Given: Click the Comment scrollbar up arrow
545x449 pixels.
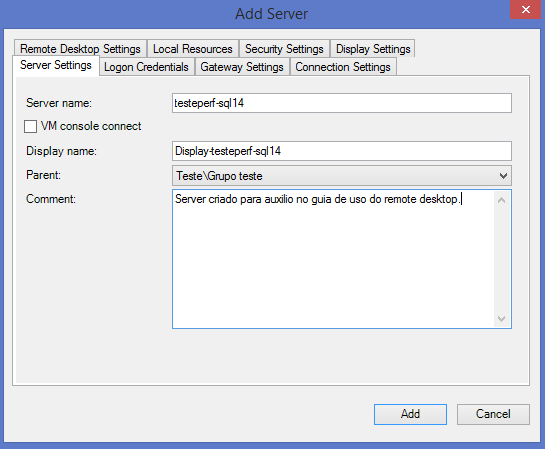Looking at the screenshot, I should point(502,200).
